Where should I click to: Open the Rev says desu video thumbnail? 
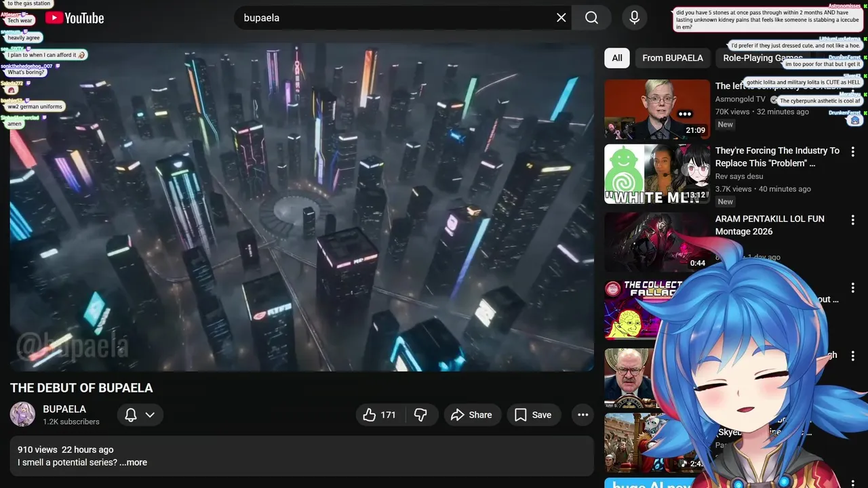[x=657, y=174]
